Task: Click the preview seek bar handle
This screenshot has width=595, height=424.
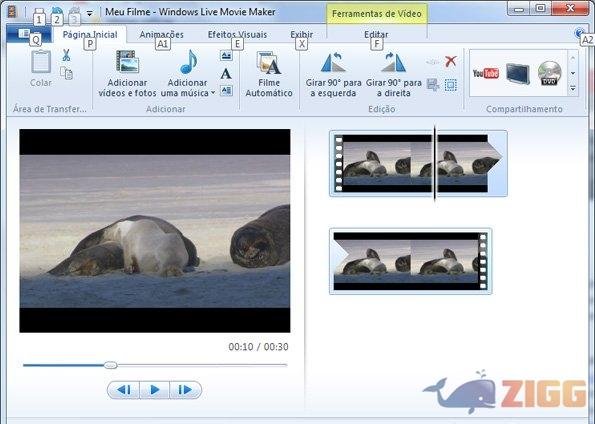Action: pos(110,365)
